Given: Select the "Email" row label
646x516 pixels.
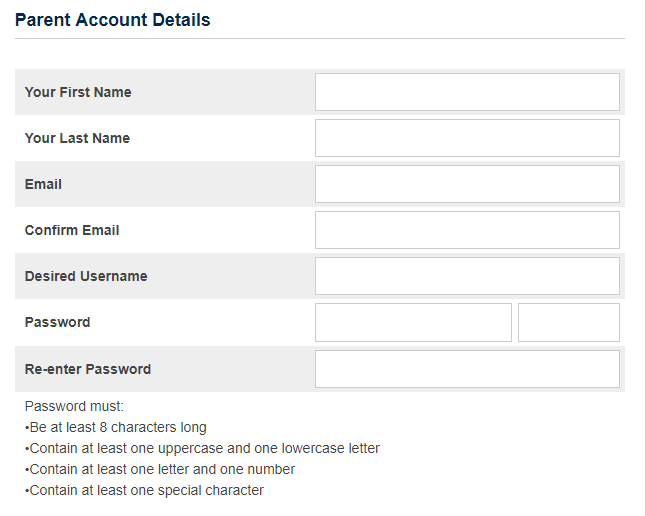Looking at the screenshot, I should coord(43,184).
